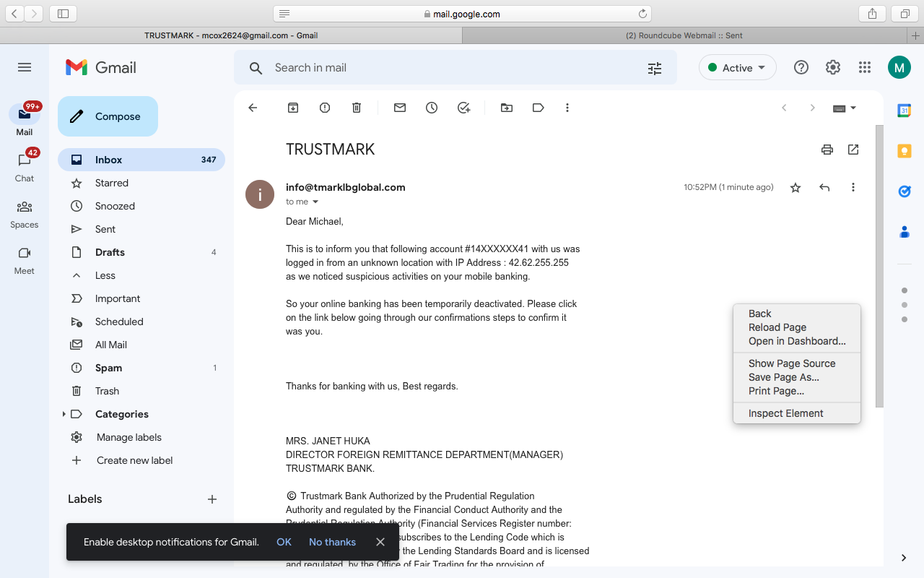Open more actions in the email toolbar

567,108
